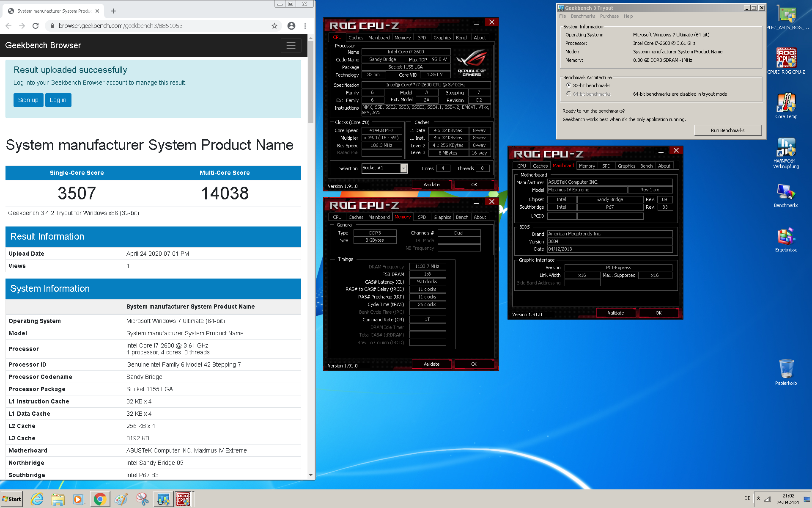Click Validate in Mainboard CPU-Z window
The width and height of the screenshot is (812, 508).
pos(616,313)
